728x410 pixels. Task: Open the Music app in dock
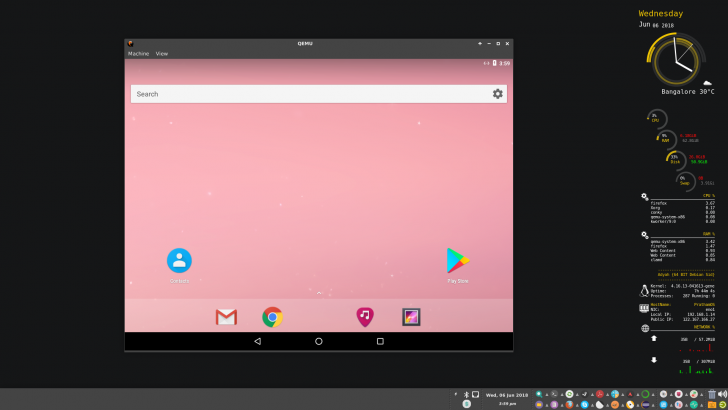[365, 317]
